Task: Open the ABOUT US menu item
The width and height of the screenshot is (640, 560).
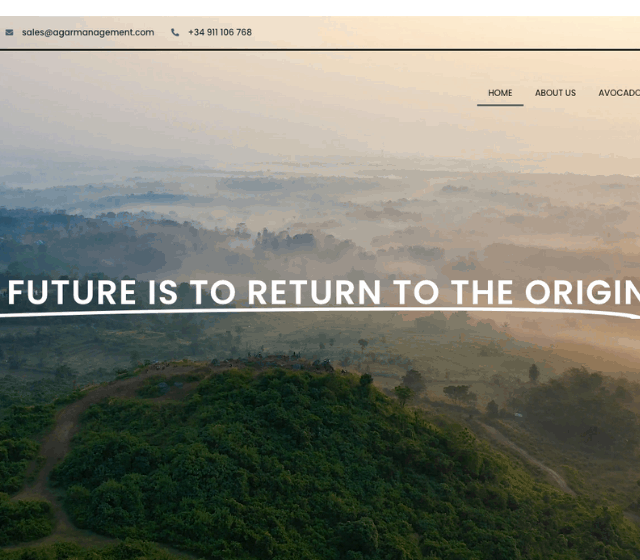Action: (556, 93)
